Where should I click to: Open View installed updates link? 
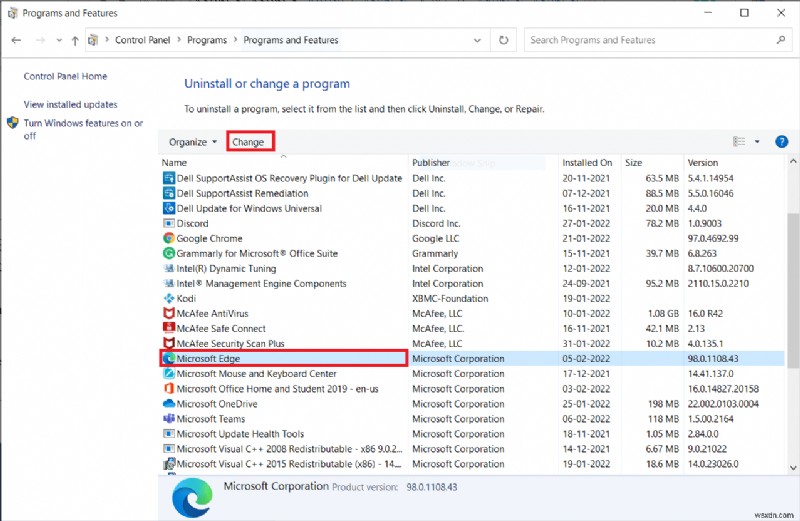[x=70, y=104]
